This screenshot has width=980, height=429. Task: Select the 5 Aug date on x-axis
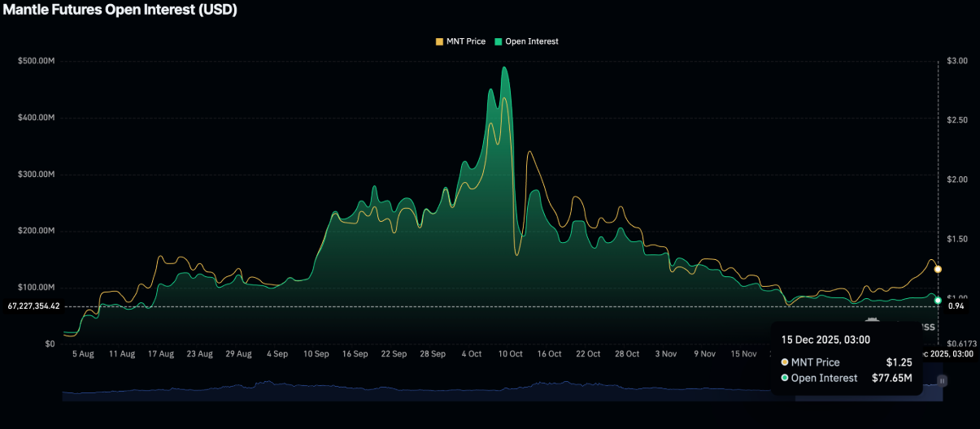coord(83,354)
